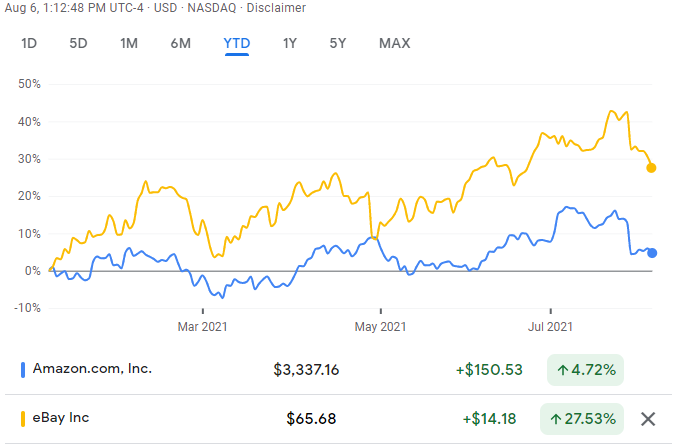Select the YTD tab
The width and height of the screenshot is (696, 447).
(x=237, y=43)
